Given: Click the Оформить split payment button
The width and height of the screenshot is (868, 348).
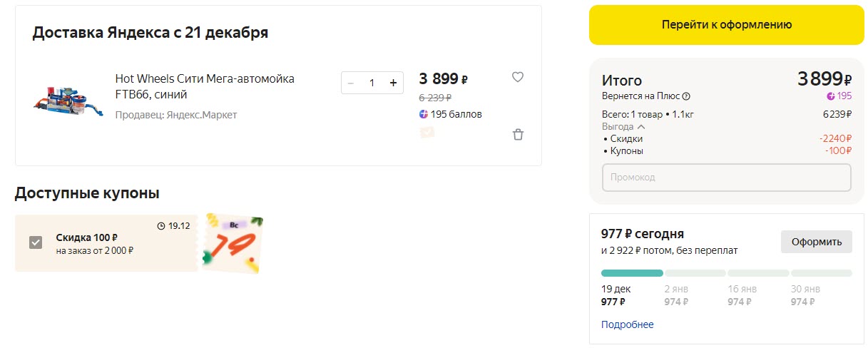Looking at the screenshot, I should click(x=816, y=241).
